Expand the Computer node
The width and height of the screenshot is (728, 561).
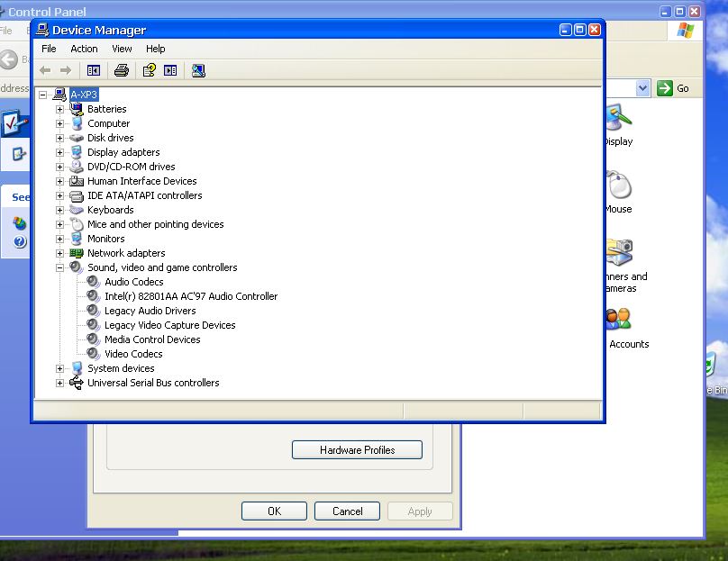pyautogui.click(x=59, y=124)
